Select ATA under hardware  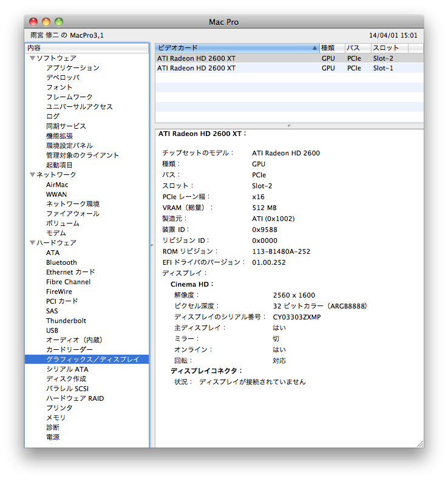[x=53, y=253]
